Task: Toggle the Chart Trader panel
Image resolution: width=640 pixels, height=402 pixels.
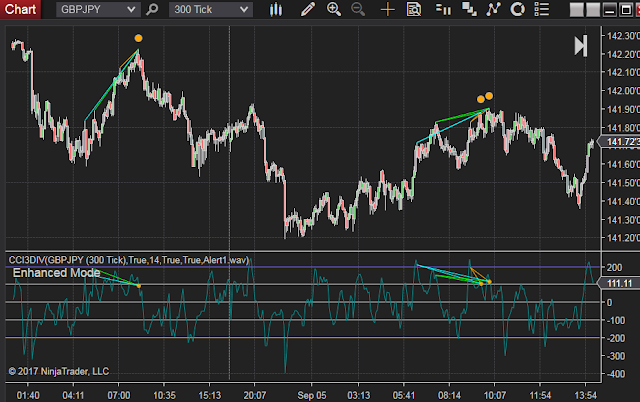Action: pyautogui.click(x=443, y=9)
